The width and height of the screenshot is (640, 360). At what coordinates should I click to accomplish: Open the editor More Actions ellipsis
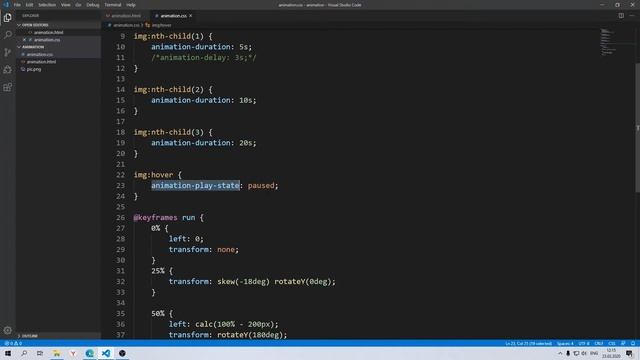632,16
